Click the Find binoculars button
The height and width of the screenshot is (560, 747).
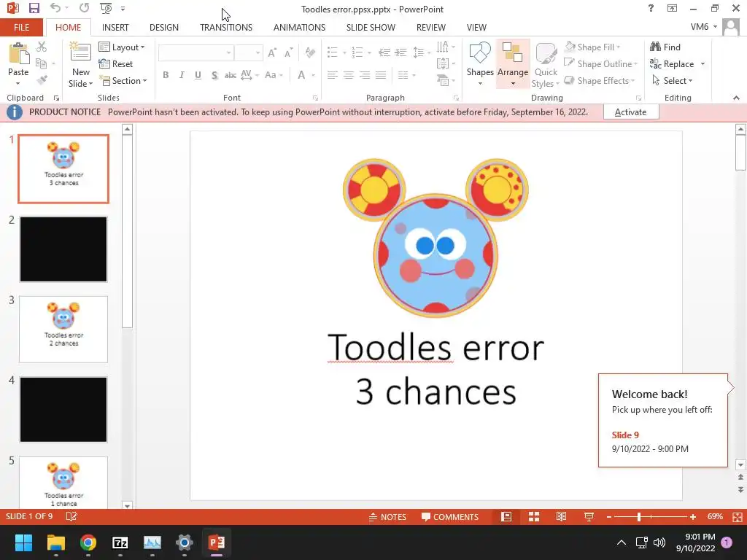pyautogui.click(x=665, y=47)
